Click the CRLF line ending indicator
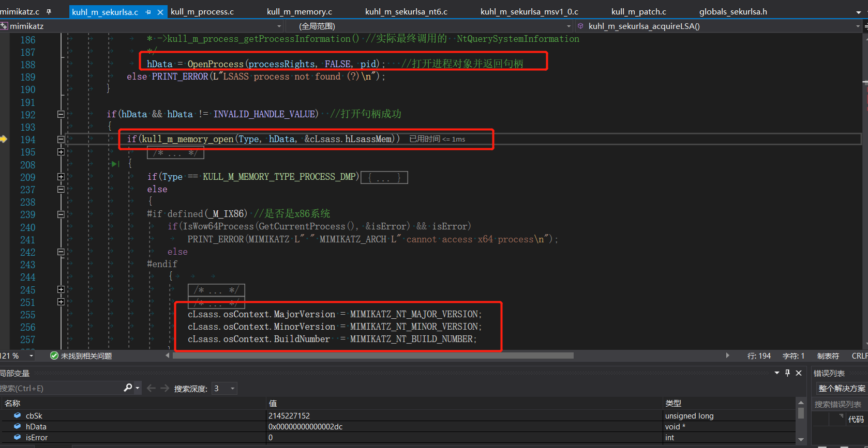 tap(860, 356)
